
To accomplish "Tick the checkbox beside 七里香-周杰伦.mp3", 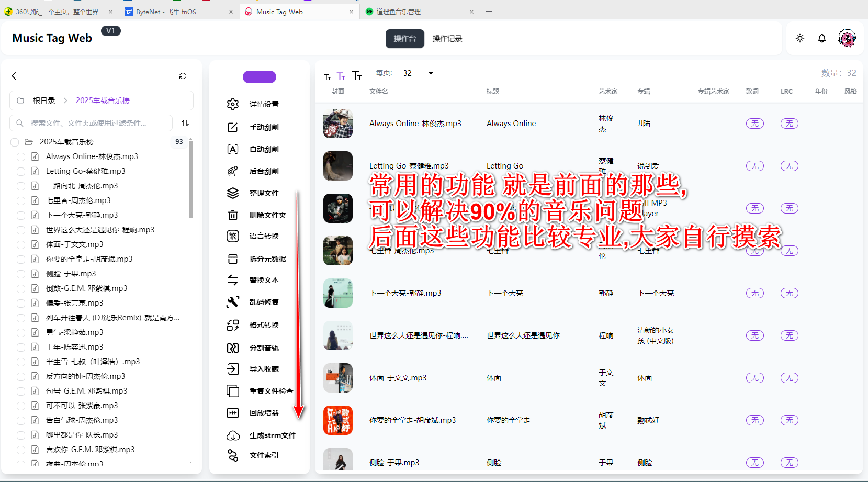I will pyautogui.click(x=21, y=200).
